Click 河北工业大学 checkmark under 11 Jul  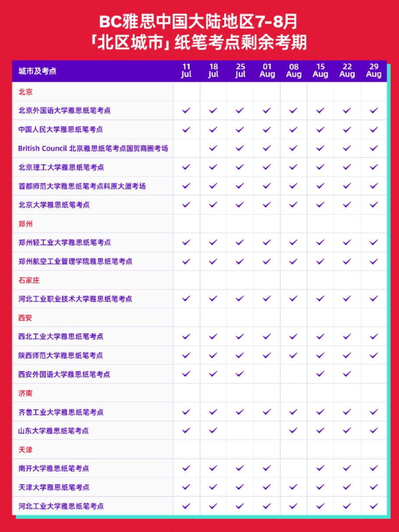[x=187, y=507]
